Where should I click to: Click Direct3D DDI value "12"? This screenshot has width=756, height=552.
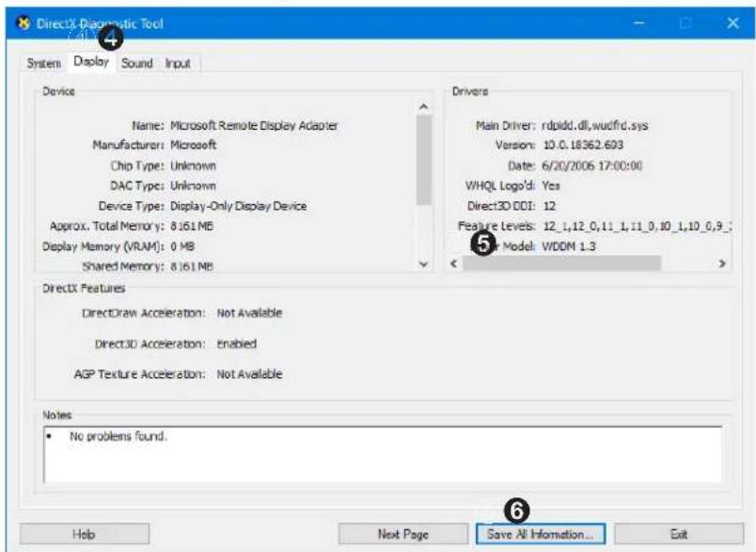coord(550,206)
